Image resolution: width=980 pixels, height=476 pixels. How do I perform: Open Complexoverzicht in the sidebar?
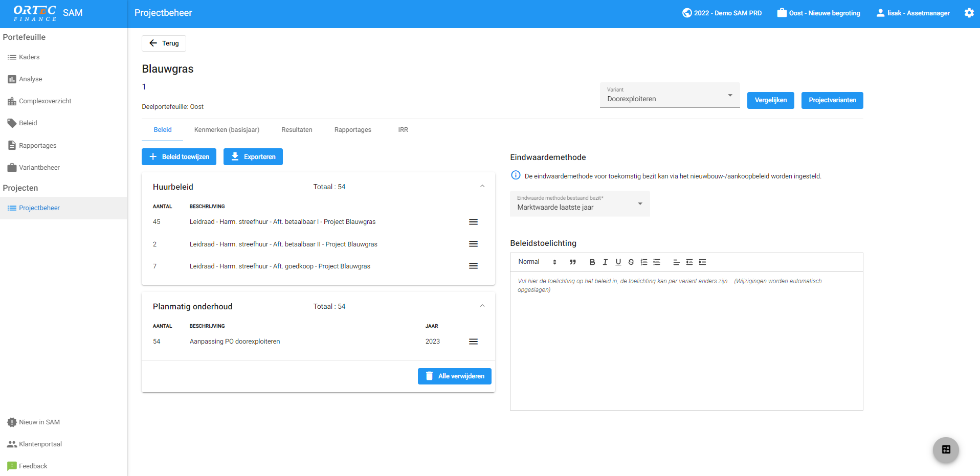[45, 101]
